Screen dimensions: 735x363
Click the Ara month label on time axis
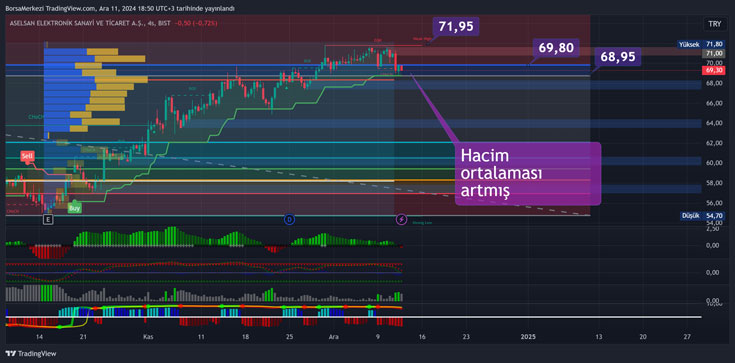pyautogui.click(x=333, y=337)
